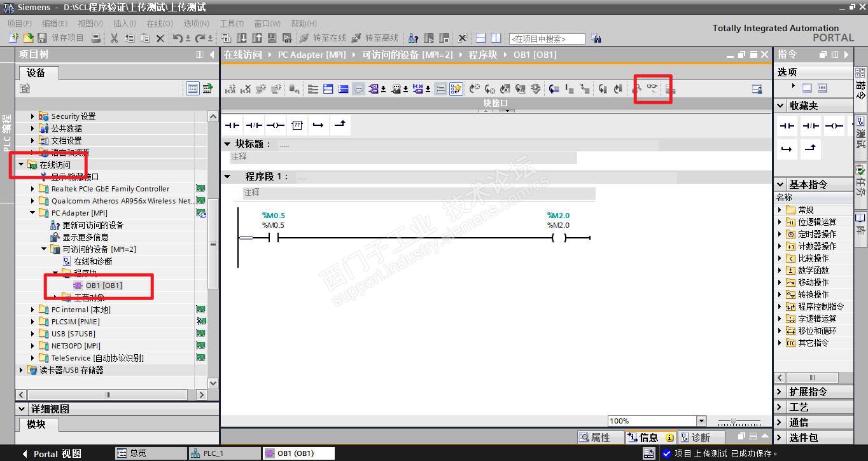Image resolution: width=868 pixels, height=461 pixels.
Task: Expand the 文档设置 tree node
Action: (x=33, y=141)
